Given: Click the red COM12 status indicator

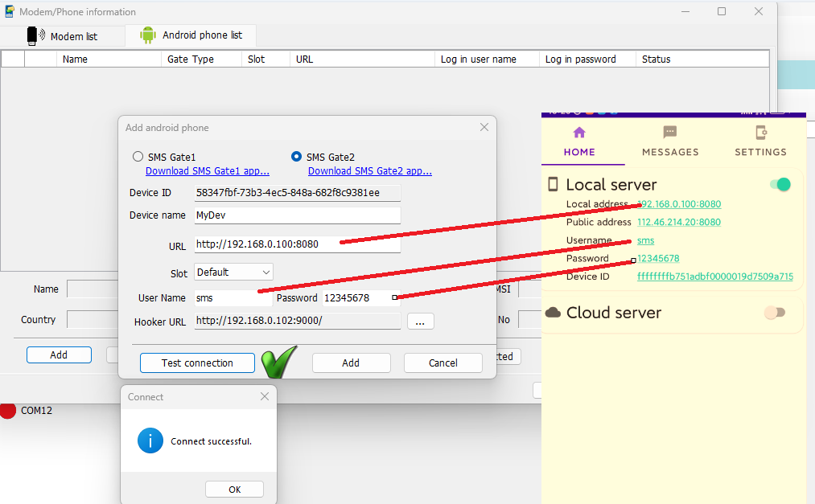Looking at the screenshot, I should [x=8, y=410].
